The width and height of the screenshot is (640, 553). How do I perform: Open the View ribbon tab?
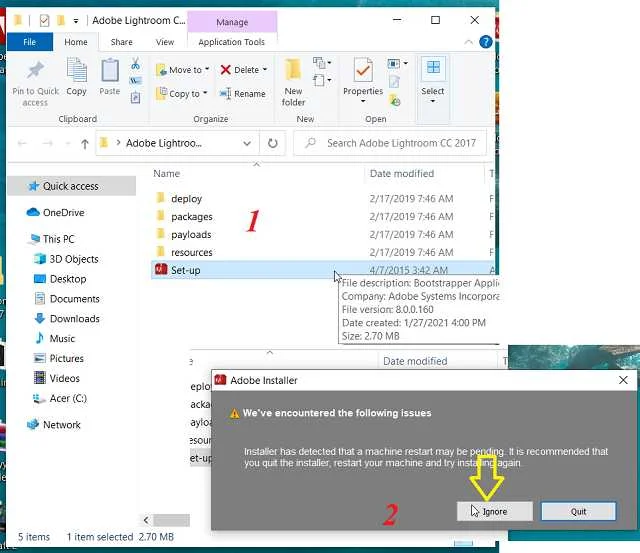tap(165, 42)
